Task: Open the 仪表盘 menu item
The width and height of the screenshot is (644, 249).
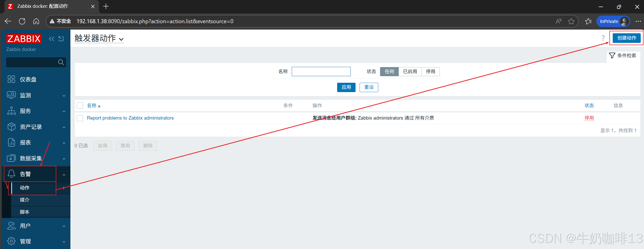Action: tap(28, 79)
